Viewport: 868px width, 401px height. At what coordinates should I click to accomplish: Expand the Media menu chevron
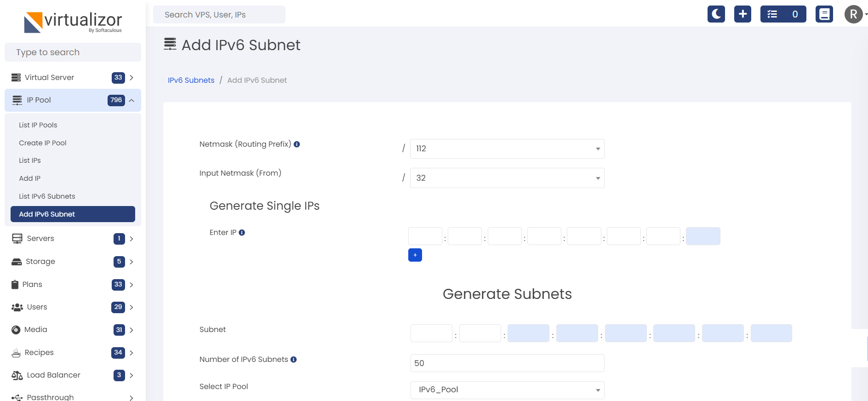coord(131,330)
